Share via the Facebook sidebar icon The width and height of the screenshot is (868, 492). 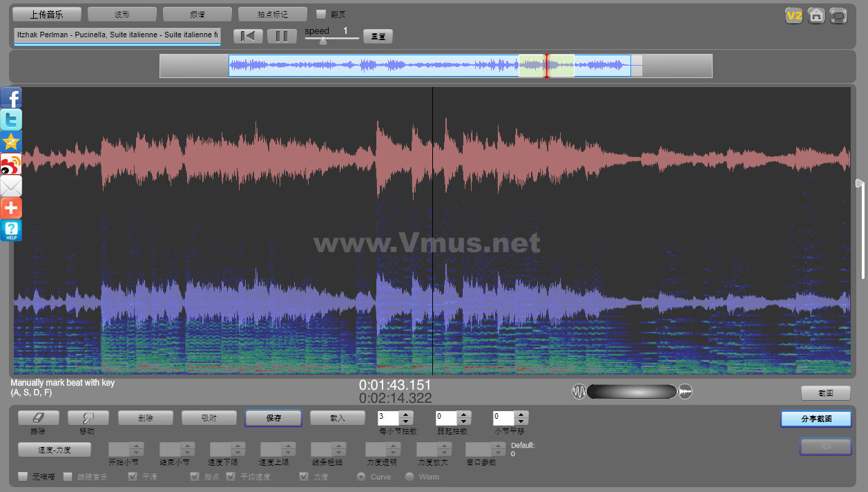[11, 98]
